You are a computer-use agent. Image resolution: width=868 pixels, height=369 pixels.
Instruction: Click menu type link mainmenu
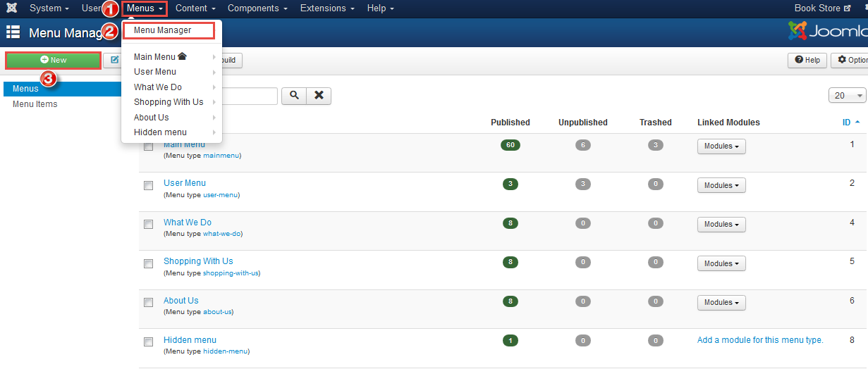coord(221,156)
